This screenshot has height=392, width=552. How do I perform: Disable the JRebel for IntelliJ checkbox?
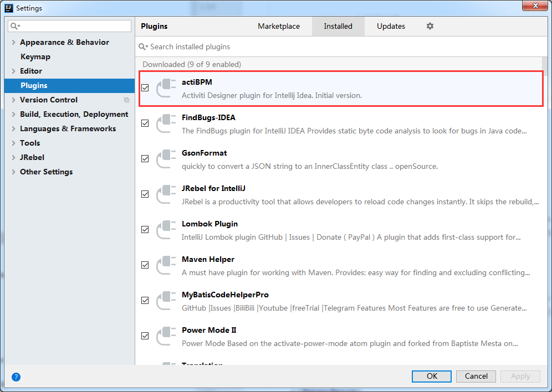click(145, 194)
